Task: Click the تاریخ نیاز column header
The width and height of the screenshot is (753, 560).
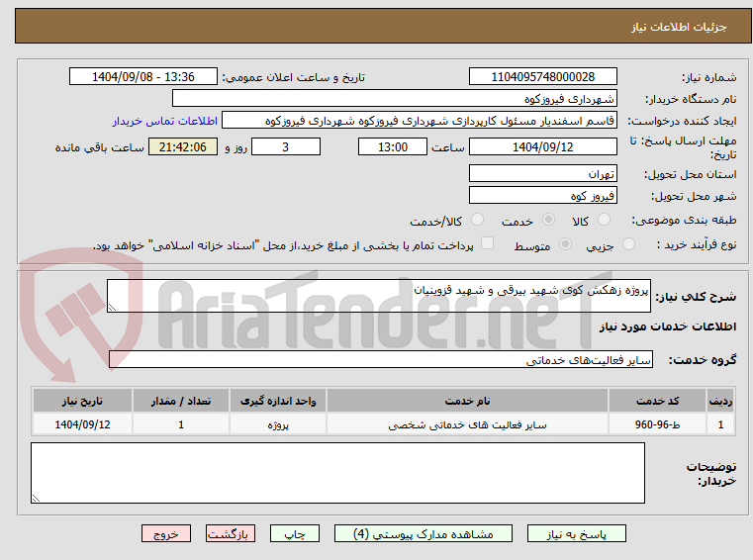Action: (82, 401)
